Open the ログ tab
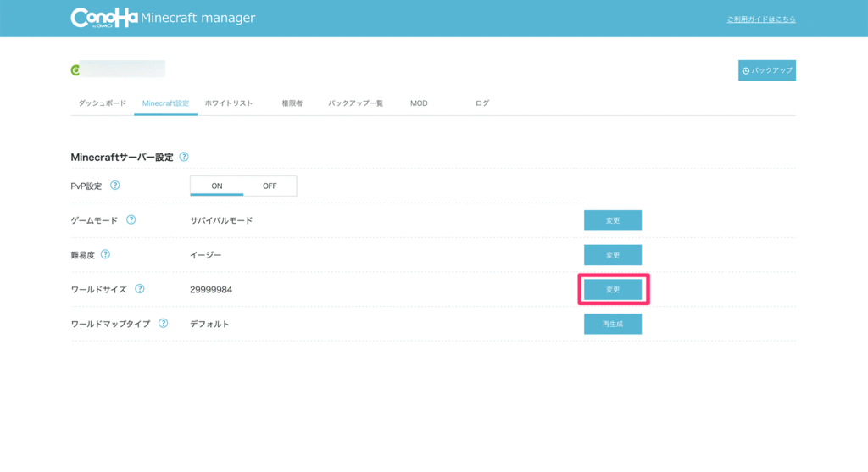This screenshot has width=868, height=472. coord(481,103)
